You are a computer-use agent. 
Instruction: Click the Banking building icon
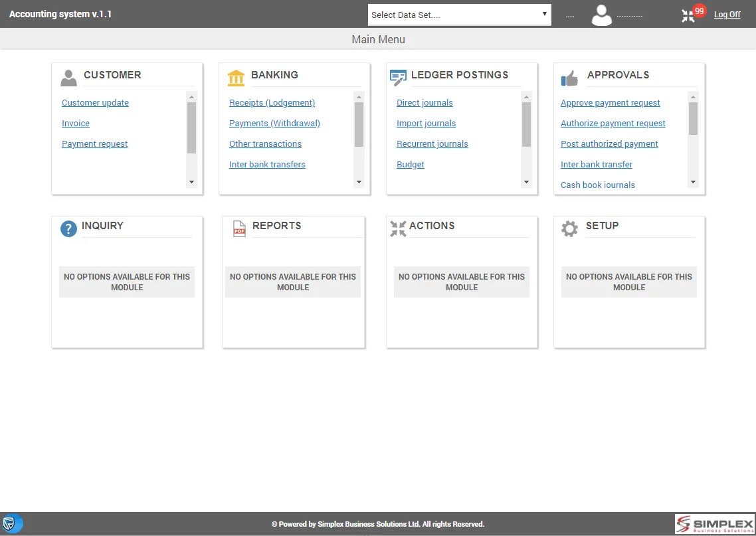(236, 78)
